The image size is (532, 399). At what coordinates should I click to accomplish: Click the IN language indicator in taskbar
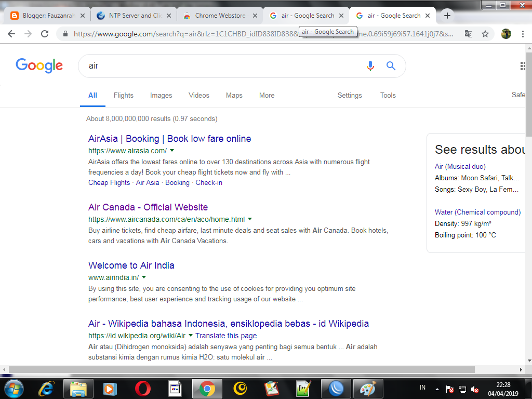[422, 388]
